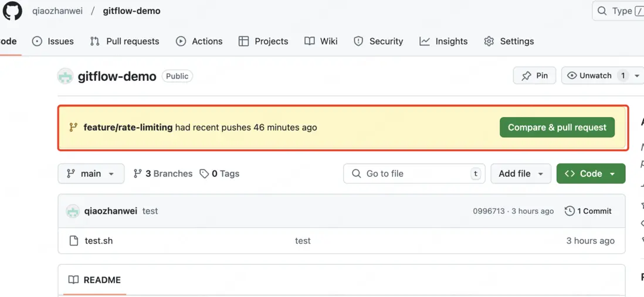Click the gitflow-demo repository avatar icon
644x297 pixels.
click(x=65, y=76)
